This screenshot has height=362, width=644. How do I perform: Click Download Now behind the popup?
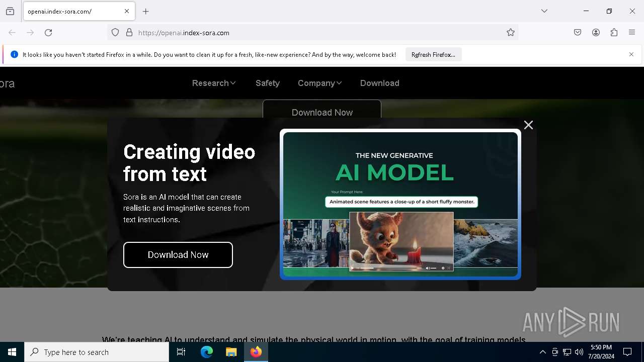coord(322,110)
